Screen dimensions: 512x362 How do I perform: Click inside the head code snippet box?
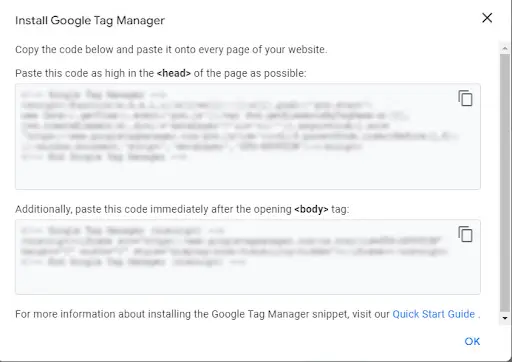(x=248, y=137)
